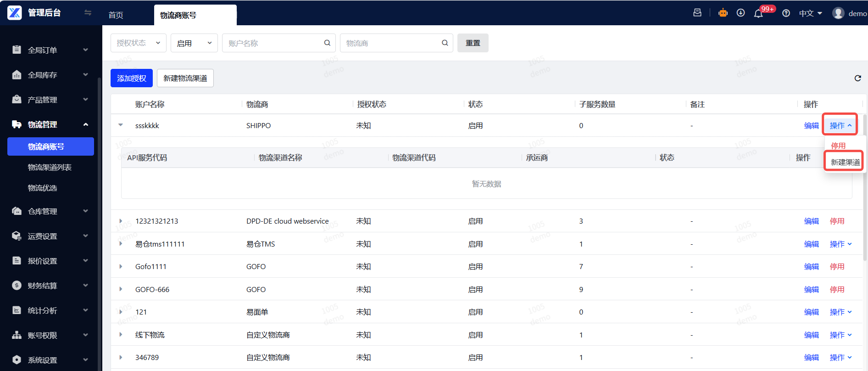Switch to the 首页 tab
This screenshot has height=371, width=868.
tap(116, 15)
